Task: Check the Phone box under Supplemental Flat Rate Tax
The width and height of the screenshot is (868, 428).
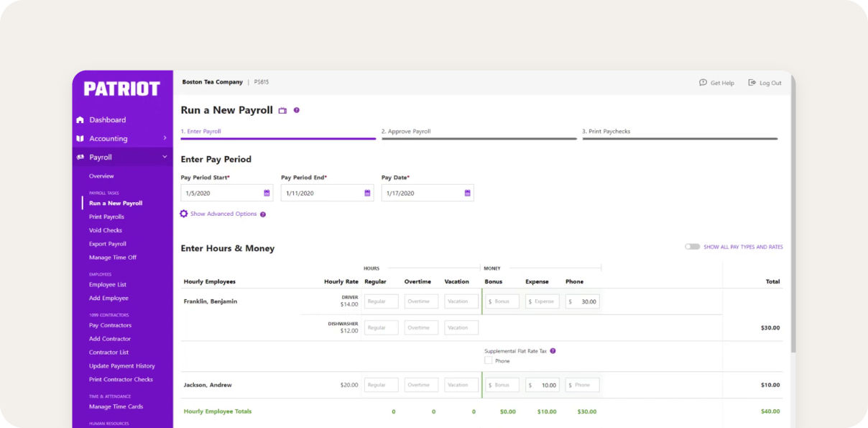Action: (x=487, y=360)
